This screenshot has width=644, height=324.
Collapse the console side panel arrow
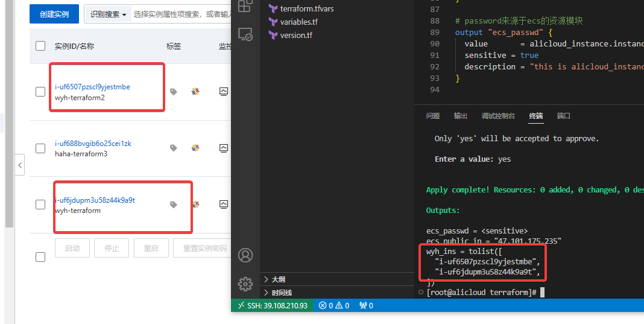tap(20, 165)
